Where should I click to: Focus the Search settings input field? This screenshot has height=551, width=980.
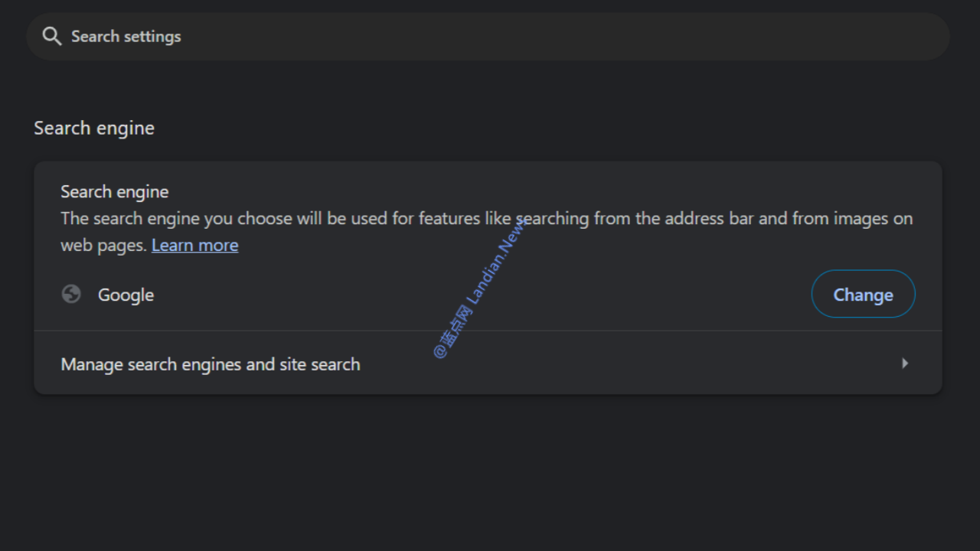[306, 36]
